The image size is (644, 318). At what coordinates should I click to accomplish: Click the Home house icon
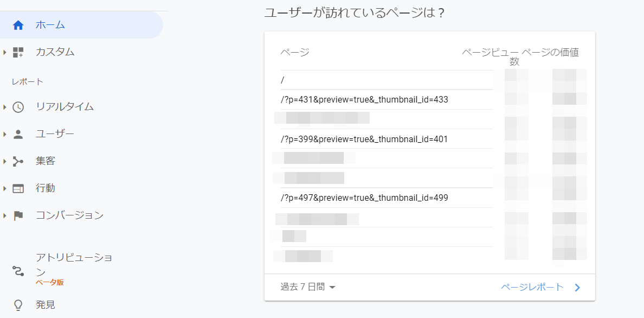pos(18,25)
